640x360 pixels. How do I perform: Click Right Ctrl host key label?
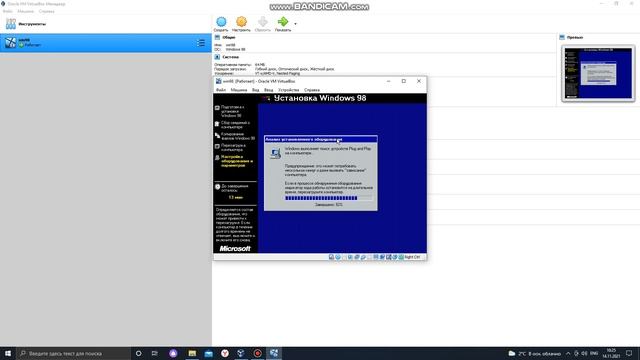tap(412, 257)
